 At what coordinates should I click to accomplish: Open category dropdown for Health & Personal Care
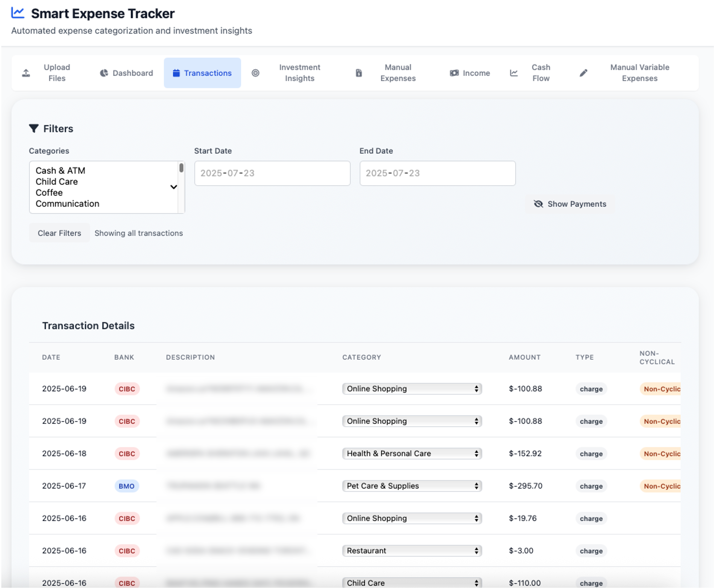(412, 453)
